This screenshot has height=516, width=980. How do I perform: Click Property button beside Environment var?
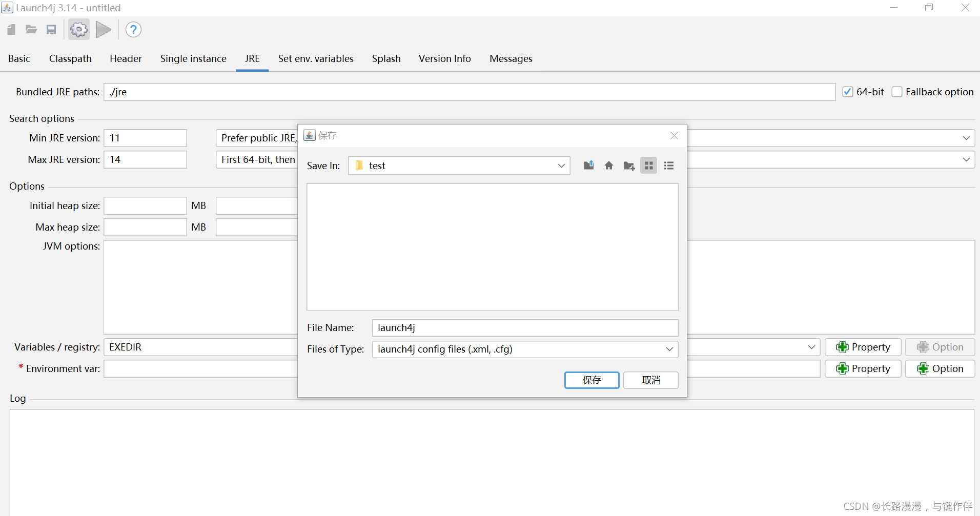point(863,368)
